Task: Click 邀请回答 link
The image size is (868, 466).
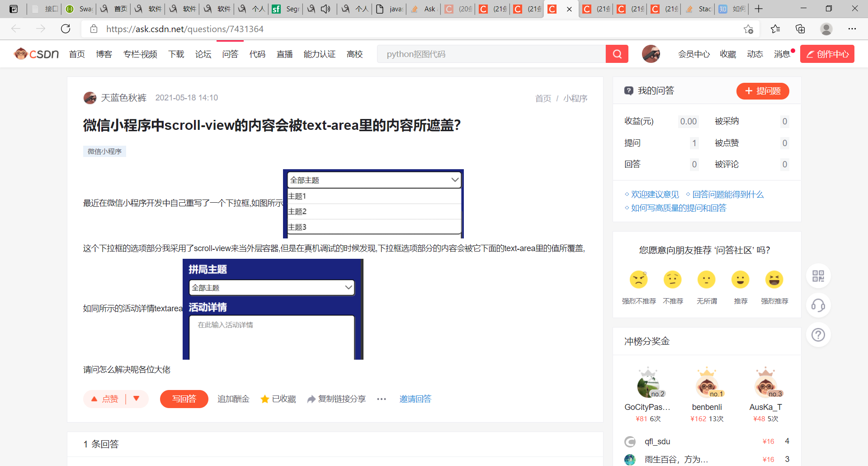Action: pyautogui.click(x=415, y=399)
